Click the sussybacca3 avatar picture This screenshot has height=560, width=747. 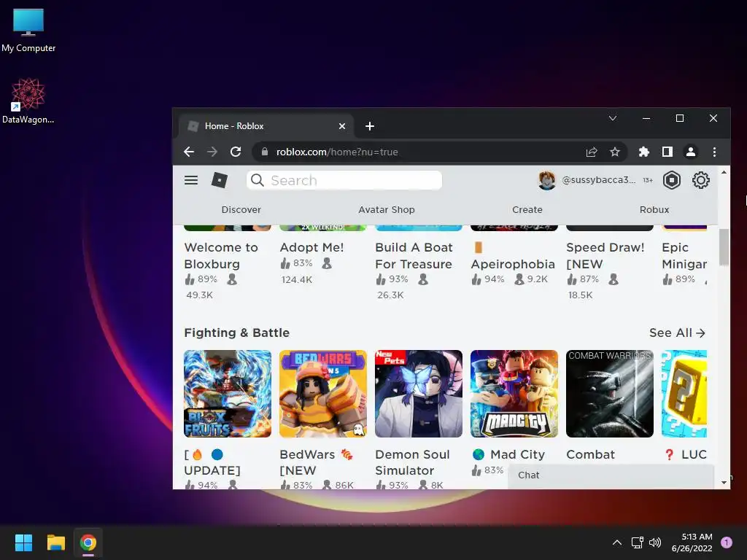tap(546, 180)
